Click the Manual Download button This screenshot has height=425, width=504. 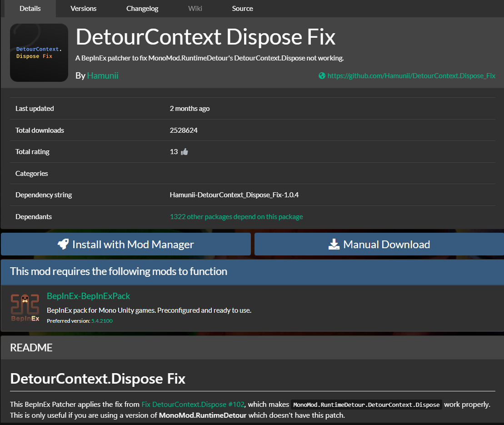[379, 245]
